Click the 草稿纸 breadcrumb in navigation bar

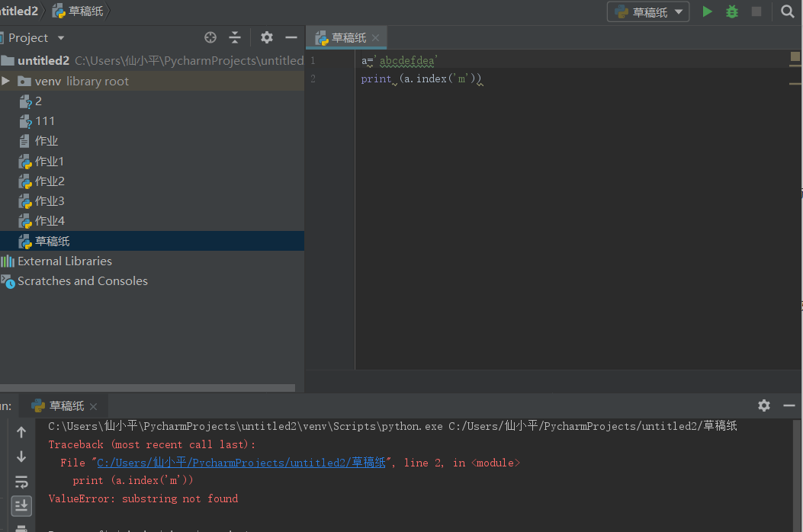coord(79,11)
